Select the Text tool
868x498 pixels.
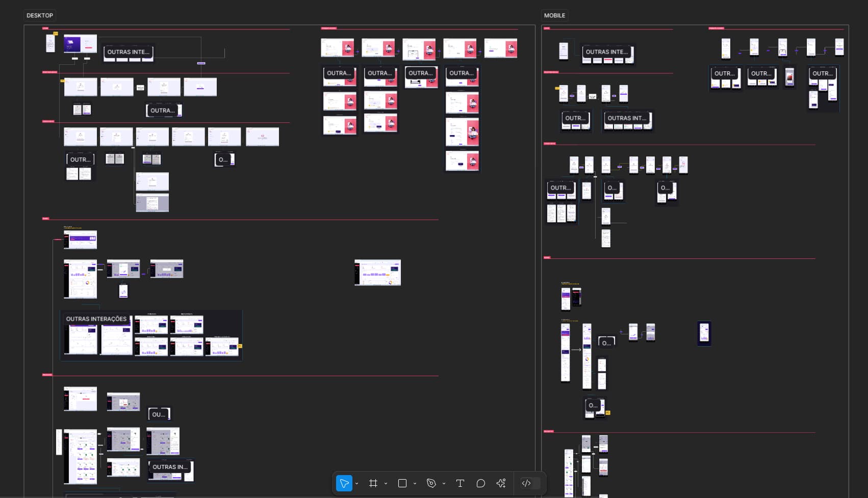[460, 483]
